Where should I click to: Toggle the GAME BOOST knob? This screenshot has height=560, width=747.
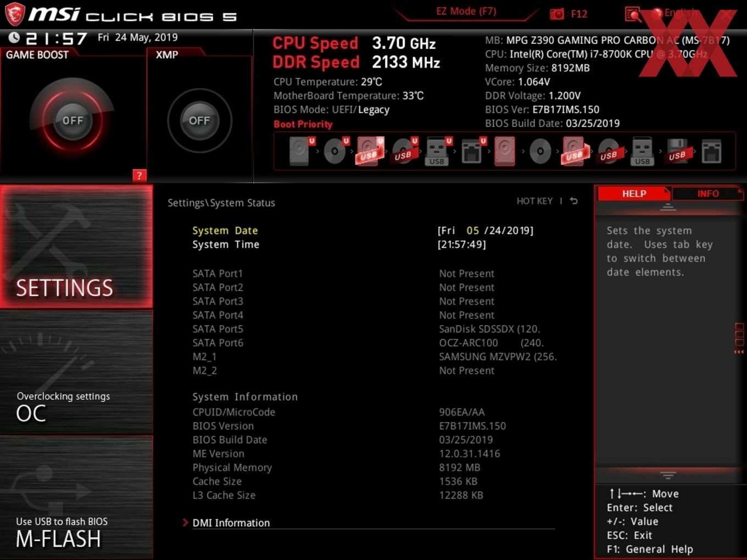pyautogui.click(x=73, y=120)
